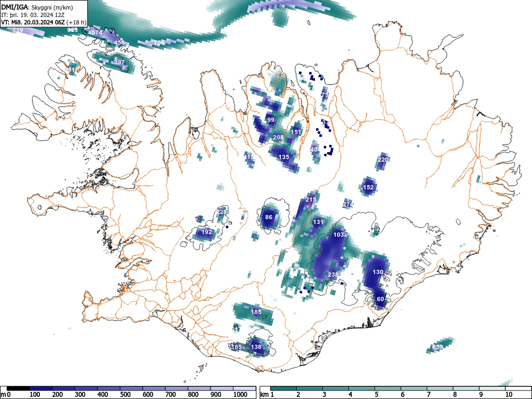Click the visibility value 238
Screen dimensions: 532x399
pyautogui.click(x=333, y=275)
